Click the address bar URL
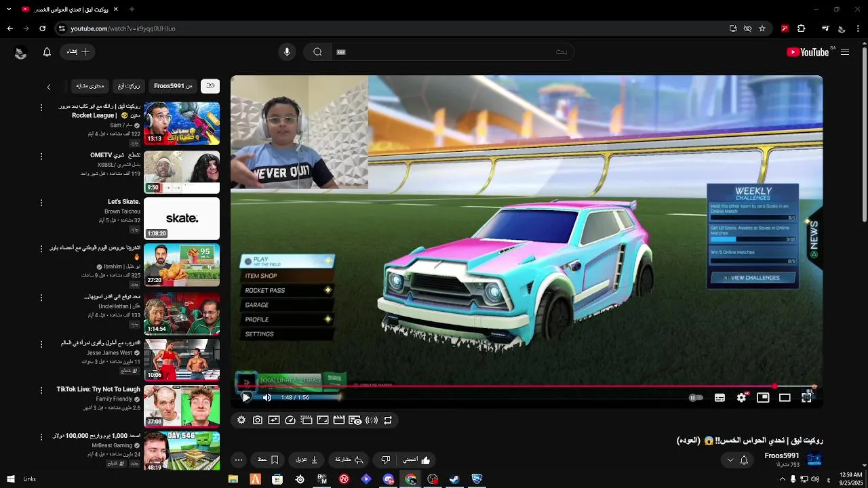The height and width of the screenshot is (488, 868). (x=123, y=28)
